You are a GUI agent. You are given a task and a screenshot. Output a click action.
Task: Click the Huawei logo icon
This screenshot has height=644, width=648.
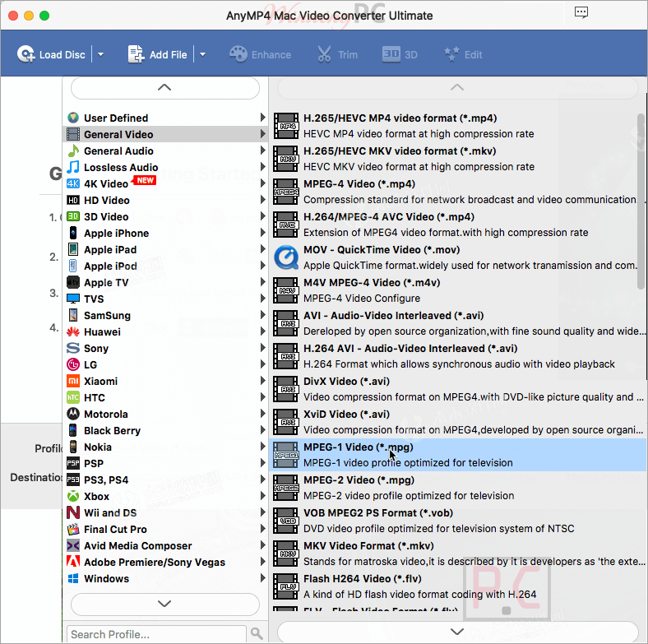pos(73,331)
